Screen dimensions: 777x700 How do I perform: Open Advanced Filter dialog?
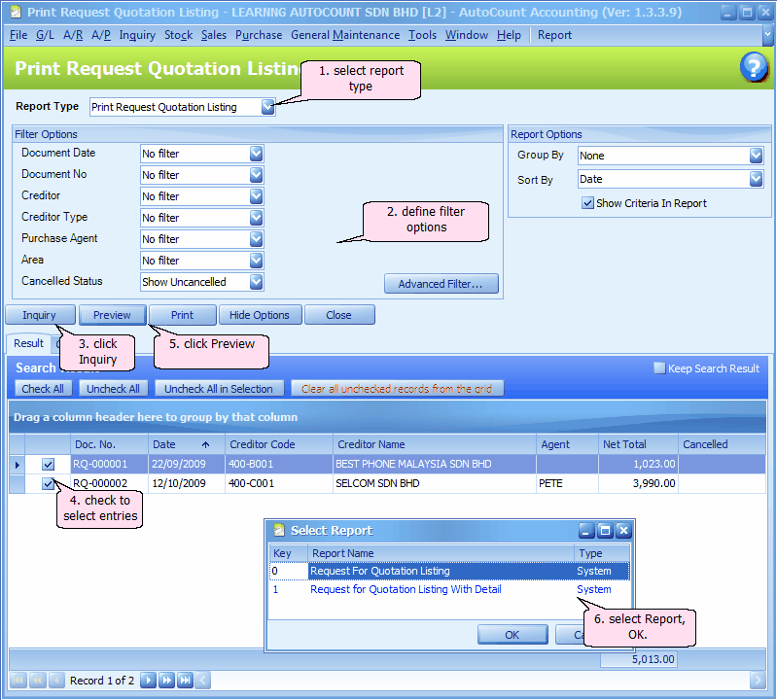click(x=441, y=284)
